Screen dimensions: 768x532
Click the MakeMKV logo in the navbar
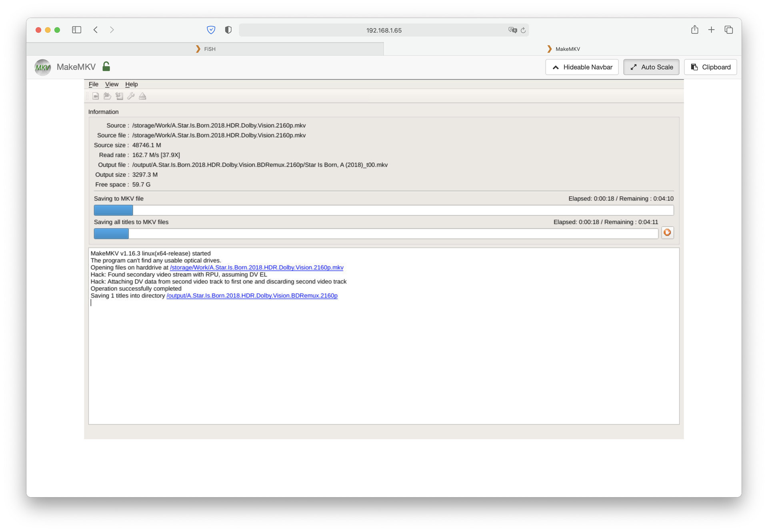pos(42,67)
